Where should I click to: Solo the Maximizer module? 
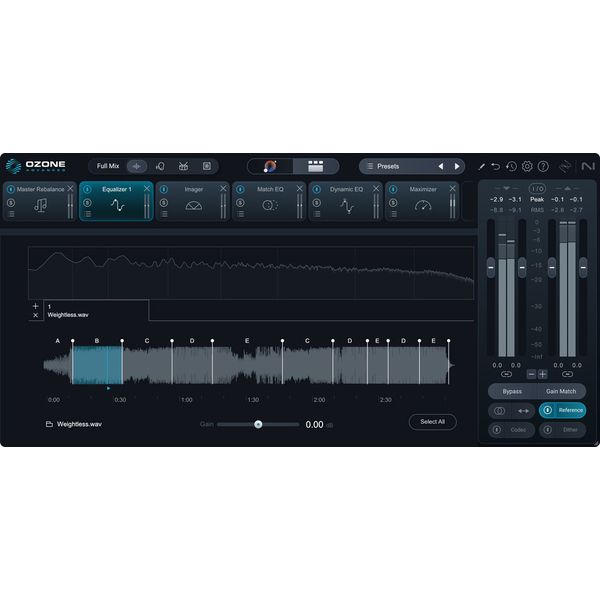click(x=393, y=202)
